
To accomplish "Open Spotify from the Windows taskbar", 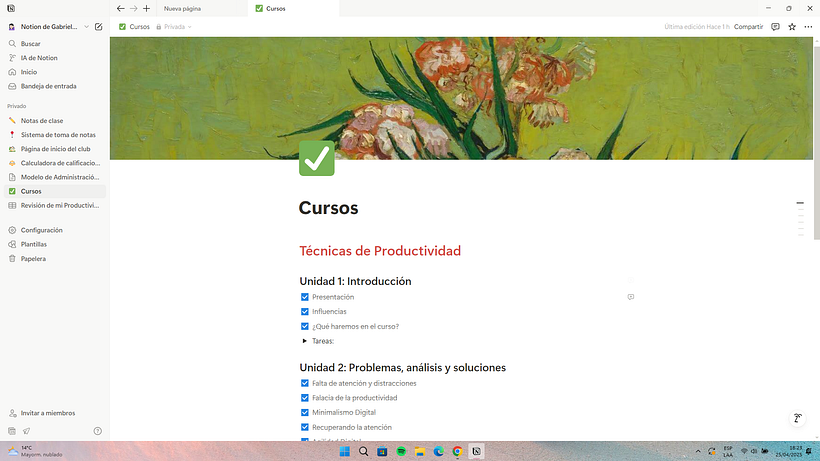I will pyautogui.click(x=401, y=451).
